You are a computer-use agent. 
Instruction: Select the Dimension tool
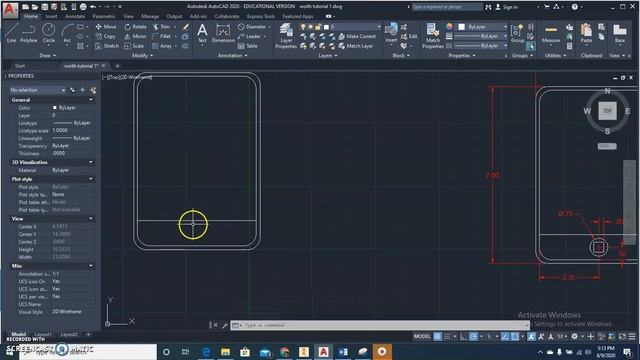coord(223,33)
